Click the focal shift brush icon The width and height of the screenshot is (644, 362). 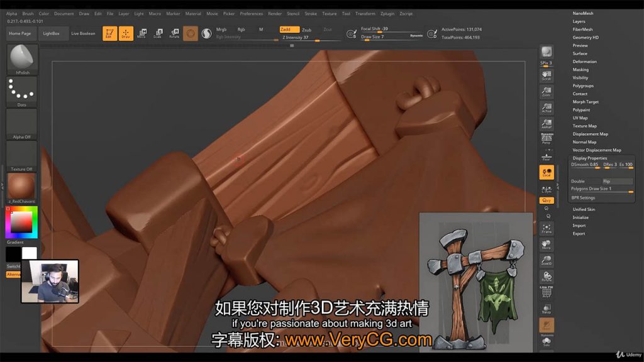pyautogui.click(x=352, y=34)
